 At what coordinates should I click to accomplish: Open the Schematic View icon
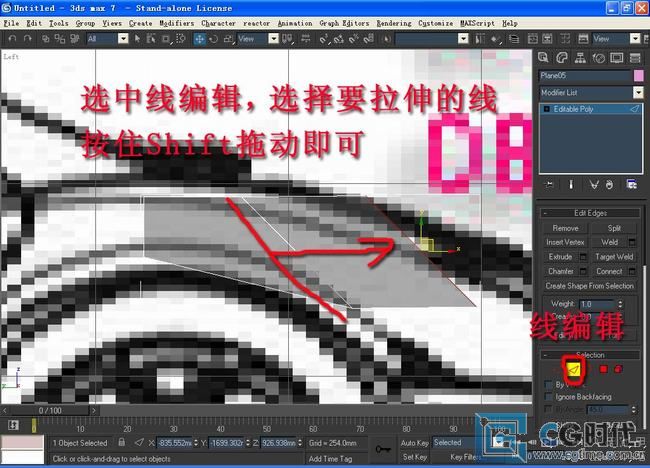click(x=547, y=39)
